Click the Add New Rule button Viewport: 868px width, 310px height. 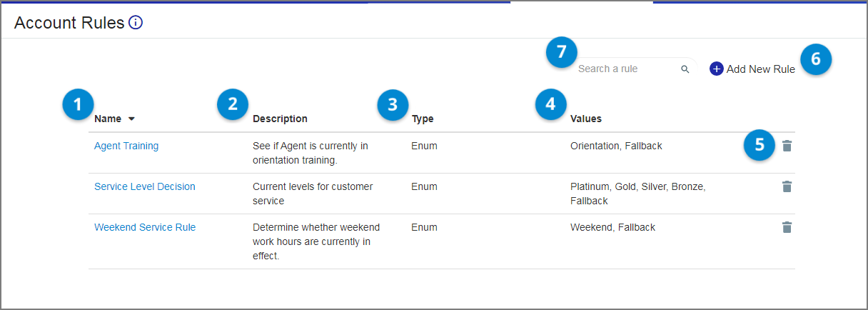coord(752,69)
